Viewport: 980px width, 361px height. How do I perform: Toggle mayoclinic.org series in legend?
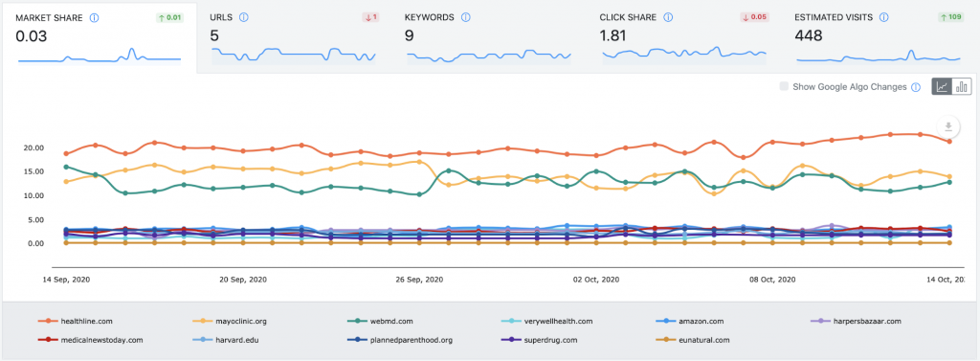point(231,321)
